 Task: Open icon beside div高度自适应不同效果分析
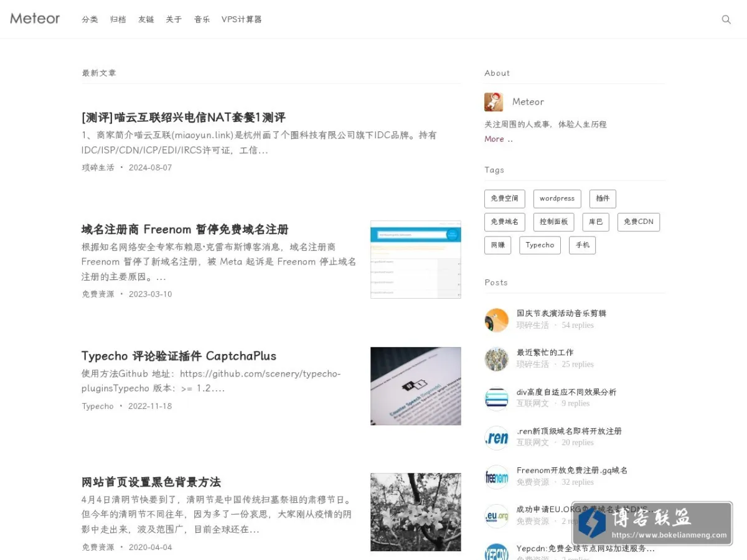pyautogui.click(x=497, y=398)
